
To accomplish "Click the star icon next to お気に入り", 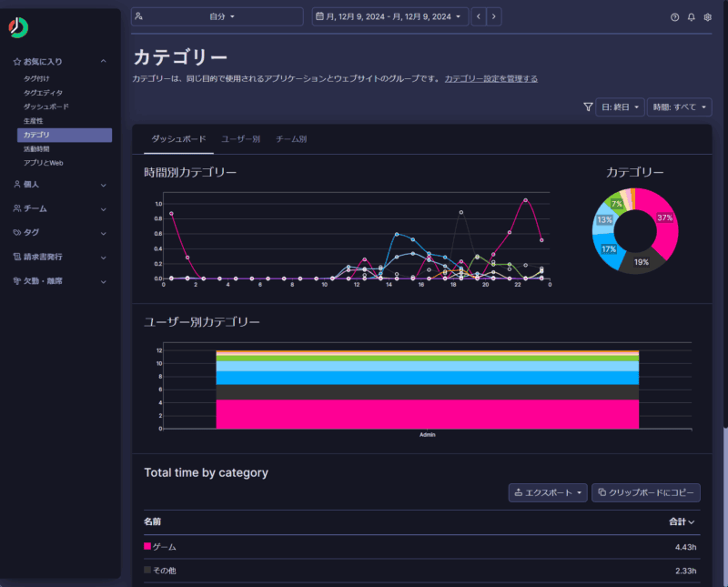I will (16, 61).
